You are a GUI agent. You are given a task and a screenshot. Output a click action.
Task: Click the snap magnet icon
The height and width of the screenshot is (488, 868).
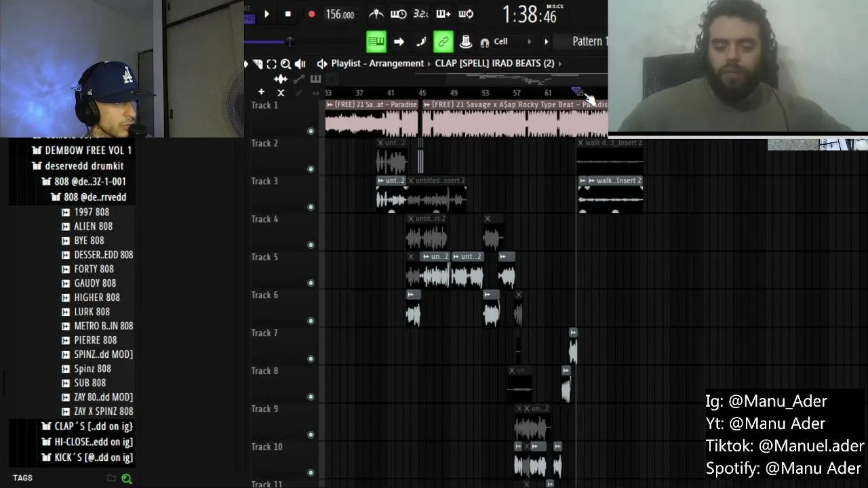[484, 43]
